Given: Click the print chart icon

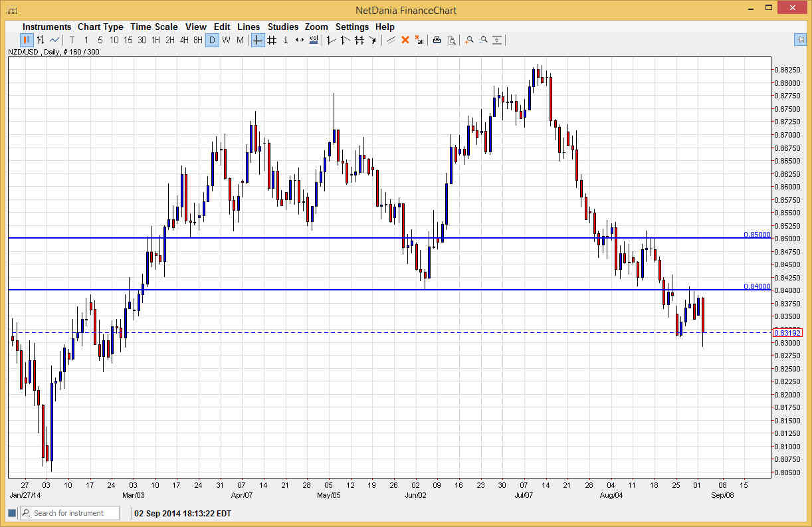Looking at the screenshot, I should [x=437, y=41].
